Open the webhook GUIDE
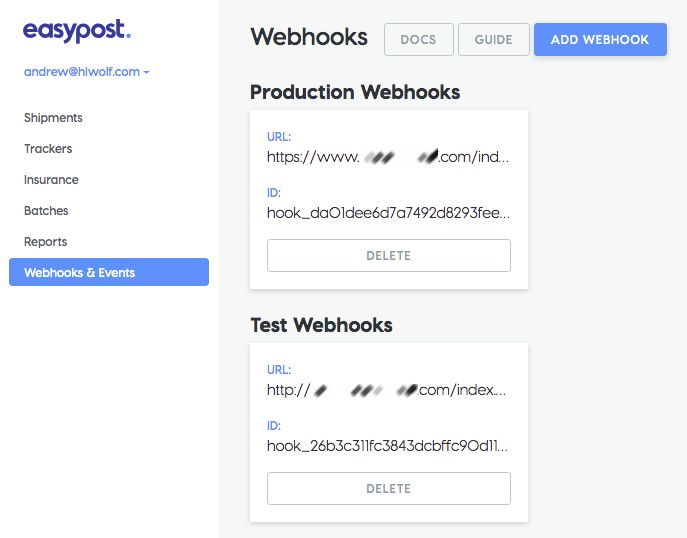The height and width of the screenshot is (538, 687). click(493, 39)
